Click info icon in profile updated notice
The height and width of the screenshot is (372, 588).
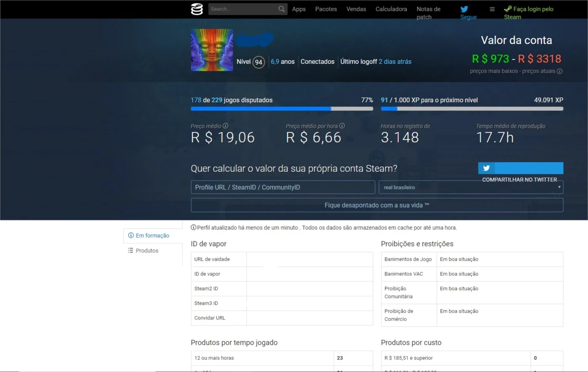pyautogui.click(x=194, y=227)
